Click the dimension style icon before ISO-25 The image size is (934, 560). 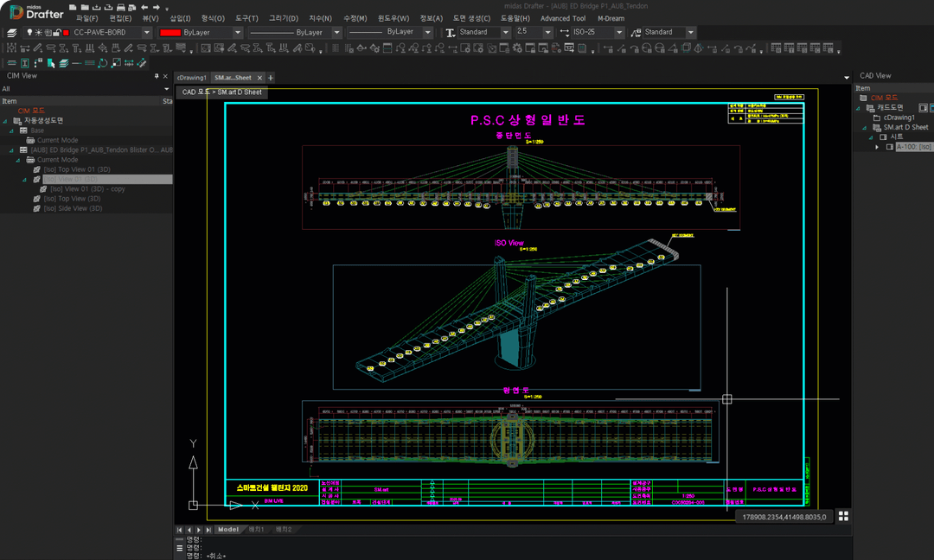(565, 33)
